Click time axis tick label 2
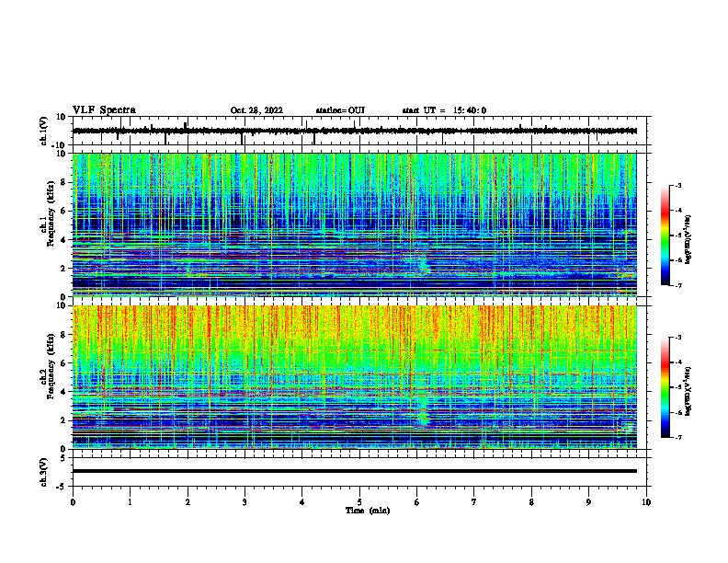This screenshot has width=728, height=563. [188, 502]
